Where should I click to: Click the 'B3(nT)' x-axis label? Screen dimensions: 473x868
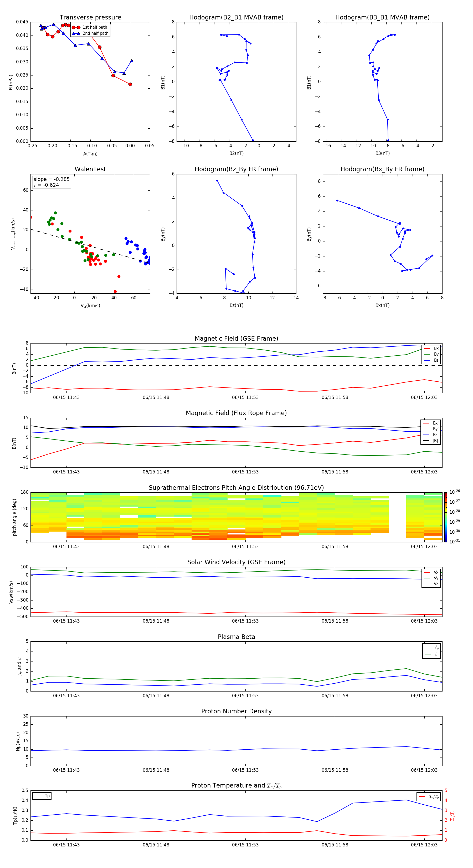pyautogui.click(x=382, y=153)
